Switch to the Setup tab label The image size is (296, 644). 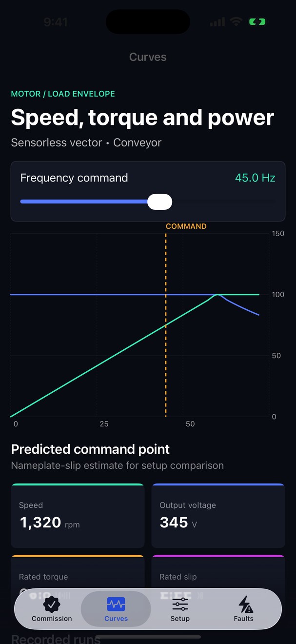180,619
